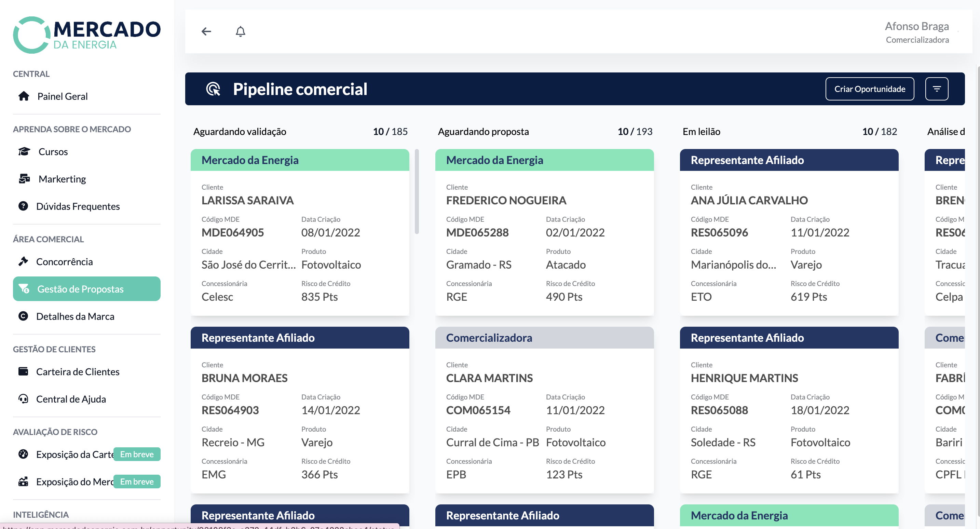Click date 18/01/2022
This screenshot has height=529, width=980.
coord(820,410)
